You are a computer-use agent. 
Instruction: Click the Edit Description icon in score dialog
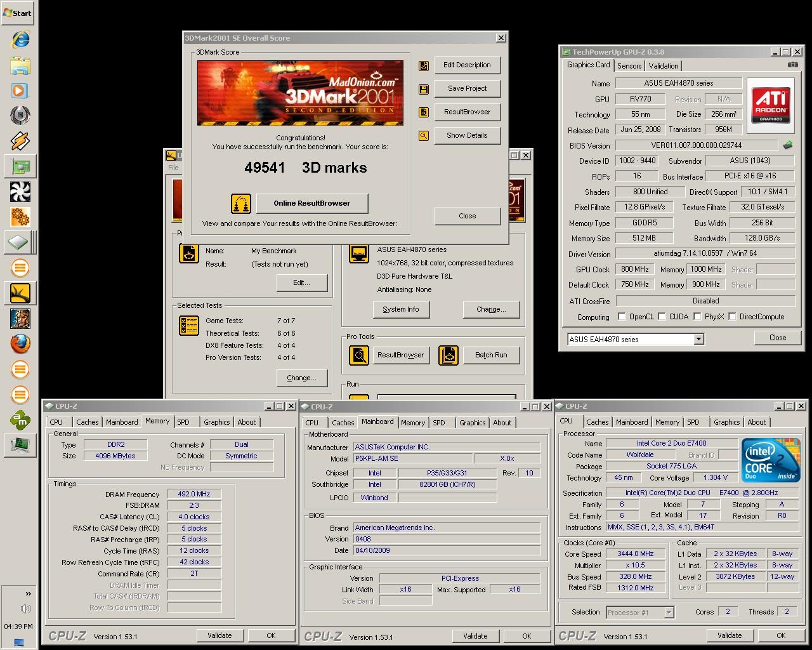(424, 65)
